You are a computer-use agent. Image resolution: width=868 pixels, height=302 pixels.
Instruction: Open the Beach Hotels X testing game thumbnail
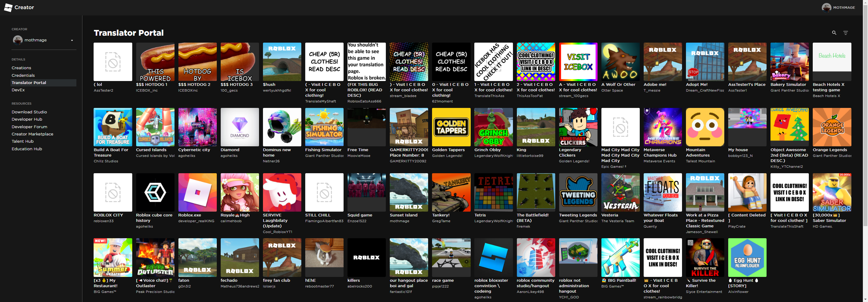click(x=832, y=62)
